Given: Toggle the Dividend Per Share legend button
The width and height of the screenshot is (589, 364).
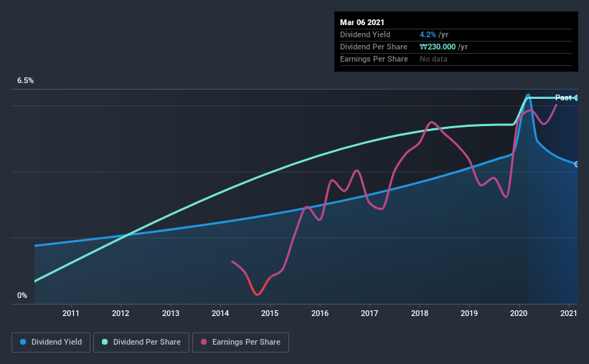Looking at the screenshot, I should pyautogui.click(x=141, y=343).
